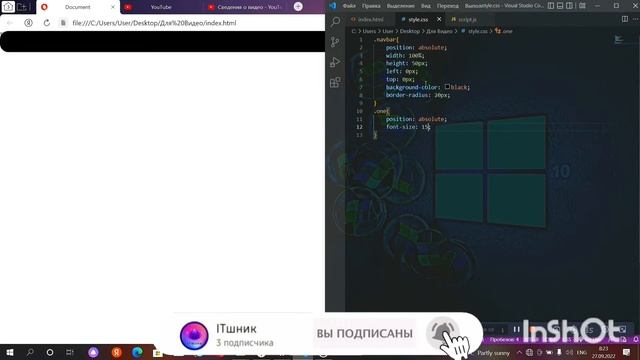Launch the purple Alice assistant on taskbar

pos(93,352)
